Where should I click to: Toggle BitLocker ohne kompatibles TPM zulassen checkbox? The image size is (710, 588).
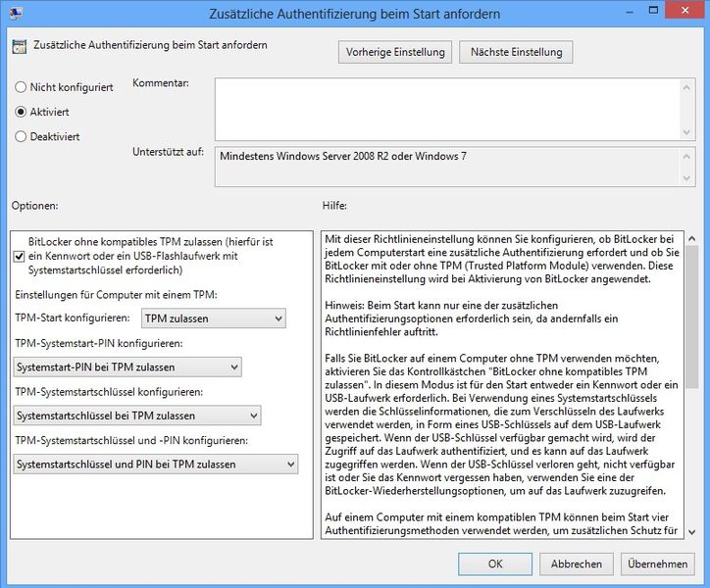click(x=19, y=257)
